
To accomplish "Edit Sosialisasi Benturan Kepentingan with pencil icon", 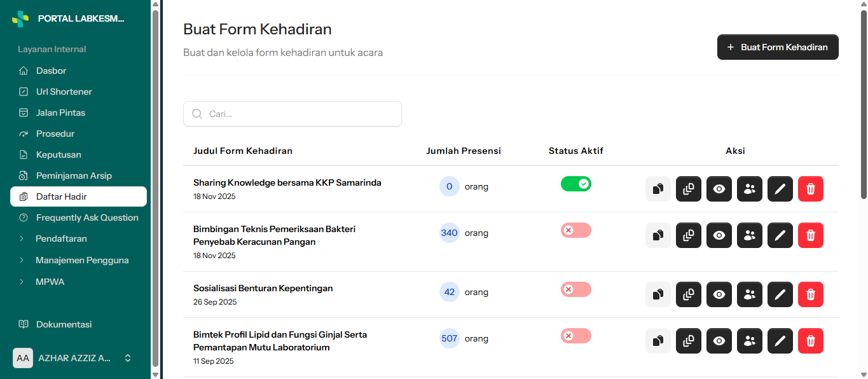I will click(780, 294).
